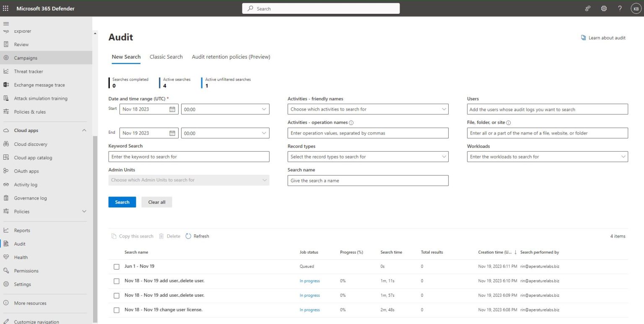Image resolution: width=644 pixels, height=324 pixels.
Task: Select the 'Jun 1 - Nov 19' search checkbox
Action: click(117, 267)
